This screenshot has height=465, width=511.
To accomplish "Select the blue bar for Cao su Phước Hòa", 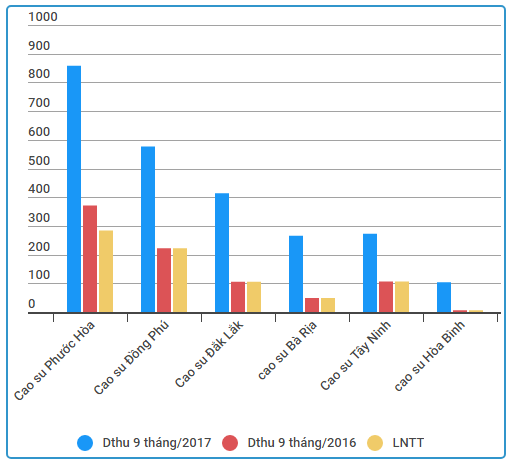I will tap(74, 189).
